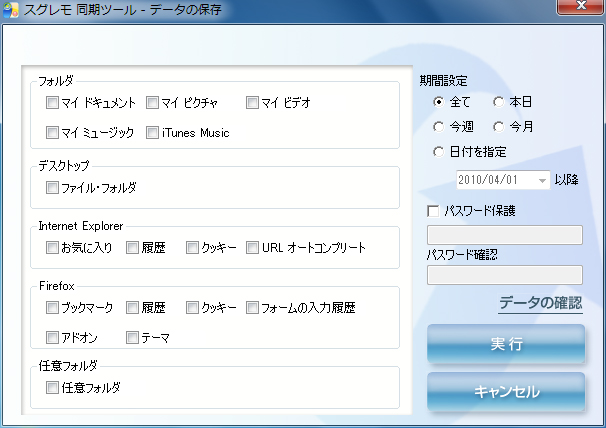
Task: Tick Firefox テーマ checkbox
Action: point(133,338)
